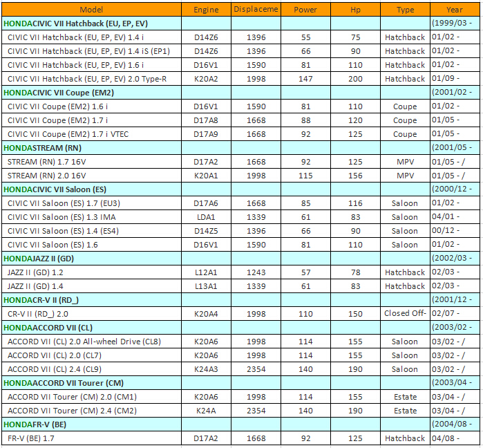Viewport: 483px width, 448px height.
Task: Click STREAM (RN) 2.0 16V cell
Action: coord(91,176)
